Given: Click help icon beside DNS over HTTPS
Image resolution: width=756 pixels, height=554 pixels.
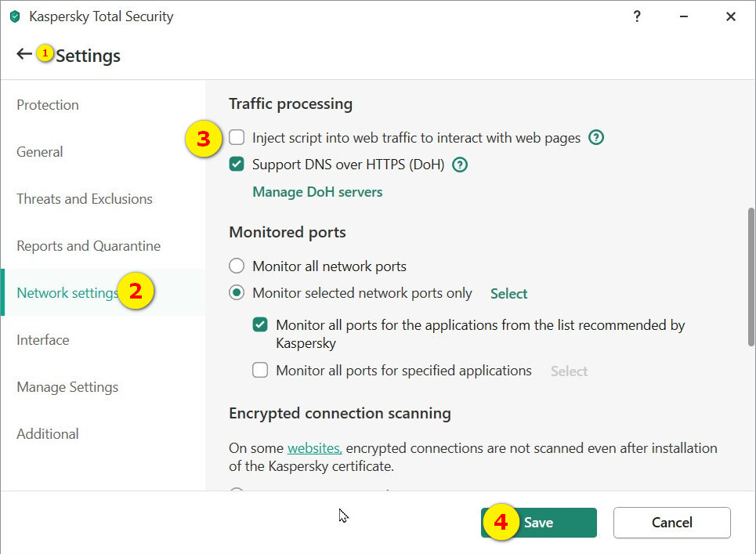Looking at the screenshot, I should pos(460,165).
